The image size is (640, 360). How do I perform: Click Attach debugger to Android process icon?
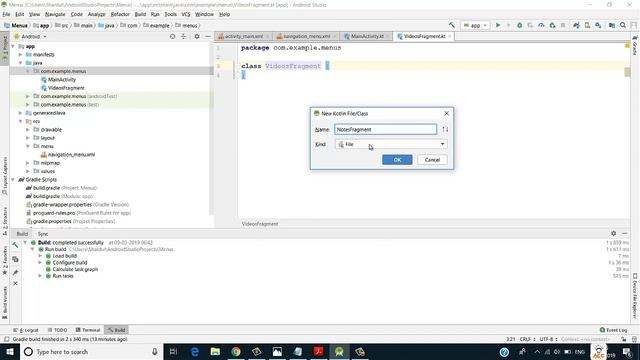pyautogui.click(x=552, y=25)
